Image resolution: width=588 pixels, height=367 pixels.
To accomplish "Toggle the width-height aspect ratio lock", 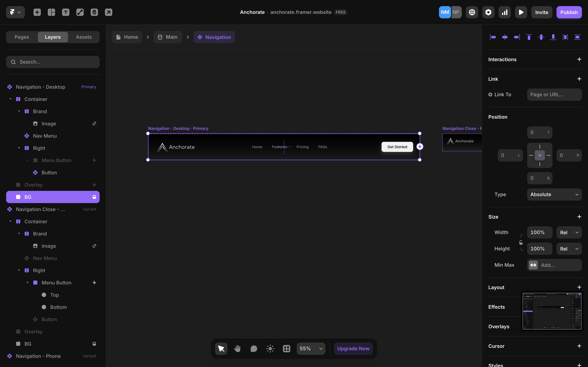I will click(x=521, y=242).
